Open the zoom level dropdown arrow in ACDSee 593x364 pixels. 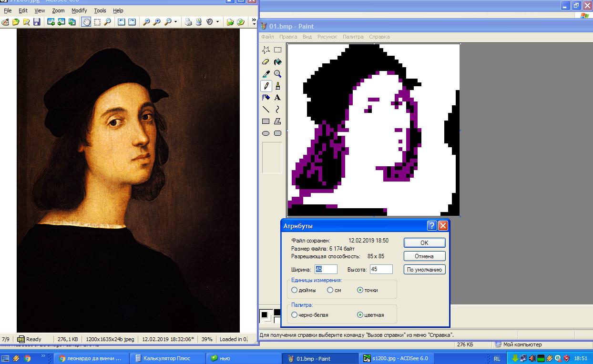coord(175,22)
